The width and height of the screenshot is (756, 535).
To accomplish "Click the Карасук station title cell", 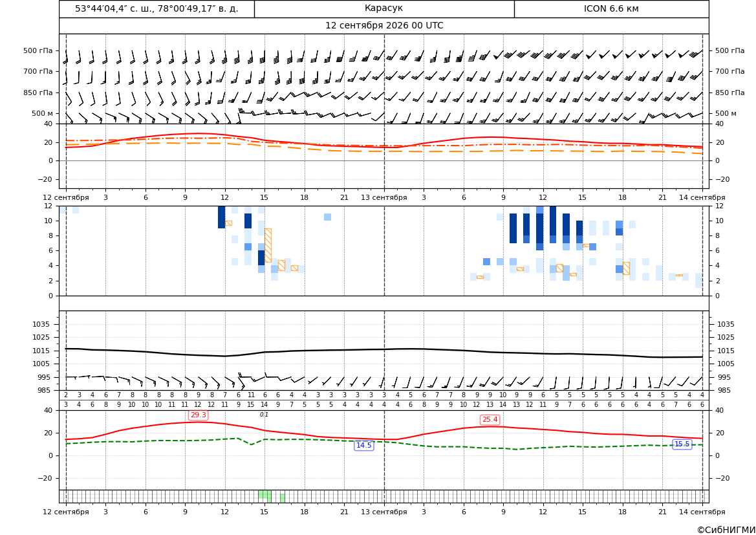I will (x=383, y=8).
